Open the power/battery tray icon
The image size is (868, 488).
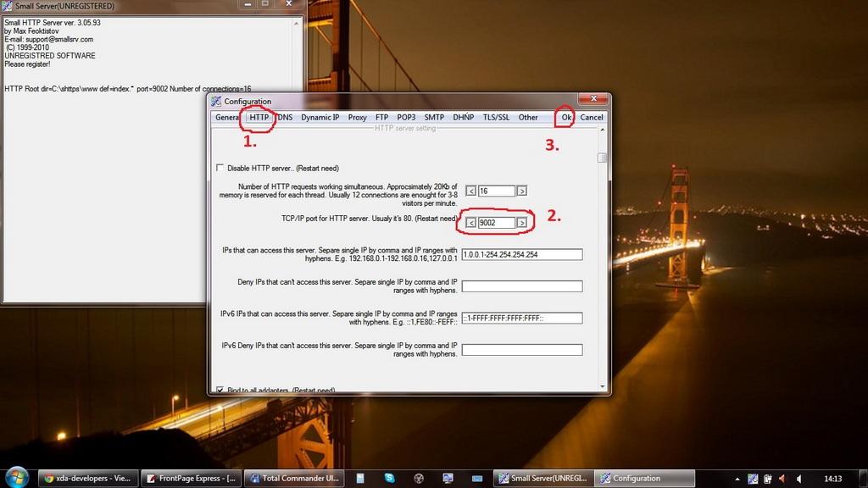coord(768,479)
